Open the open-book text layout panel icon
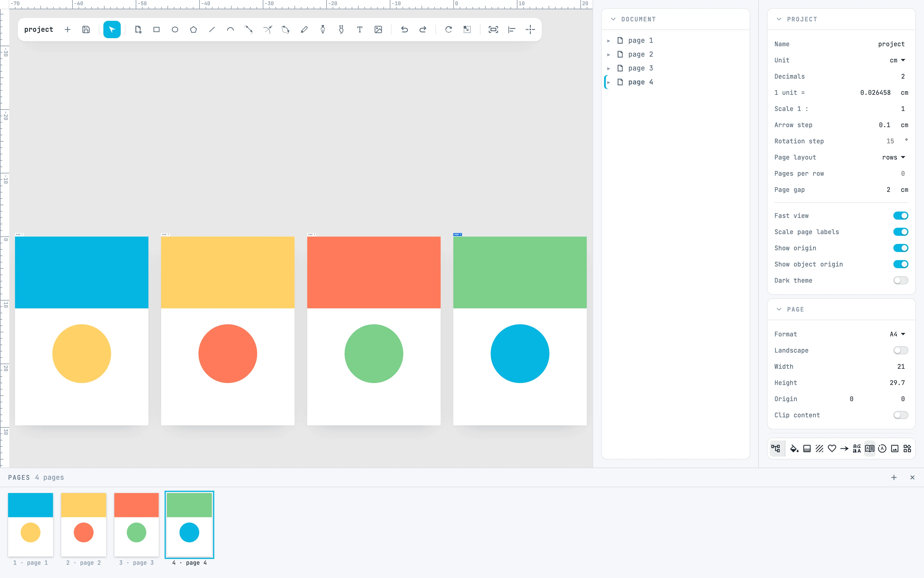This screenshot has height=578, width=924. point(869,449)
